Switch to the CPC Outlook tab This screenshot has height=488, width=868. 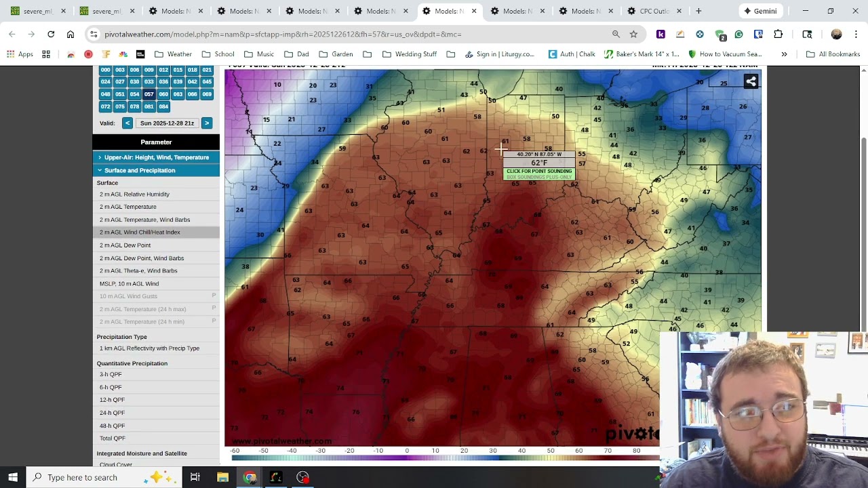pyautogui.click(x=654, y=11)
